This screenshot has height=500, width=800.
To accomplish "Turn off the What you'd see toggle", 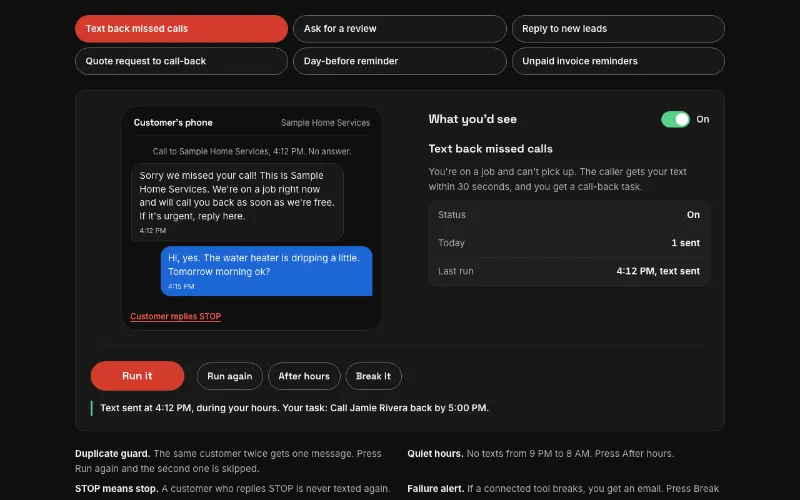I will click(675, 119).
